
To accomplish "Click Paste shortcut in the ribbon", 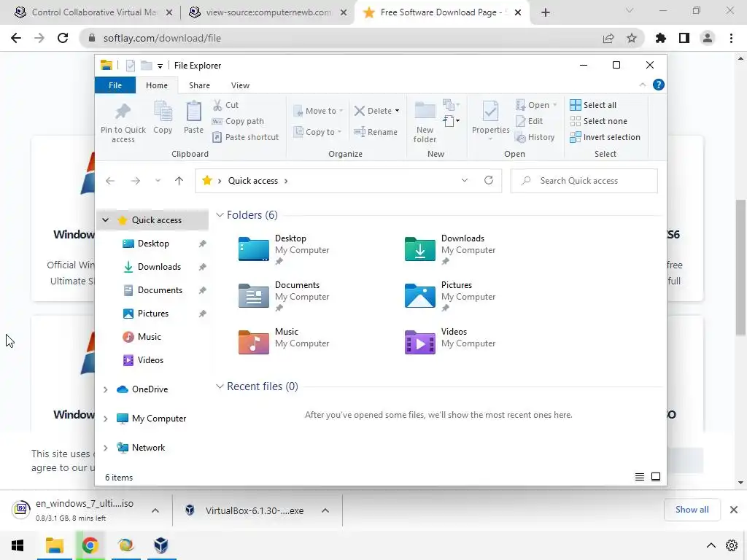I will tap(245, 137).
